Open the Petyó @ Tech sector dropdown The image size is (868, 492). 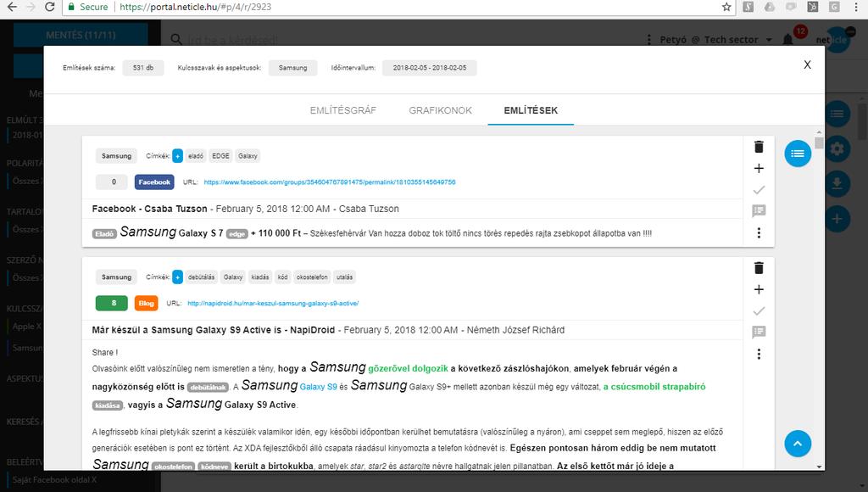coord(716,40)
